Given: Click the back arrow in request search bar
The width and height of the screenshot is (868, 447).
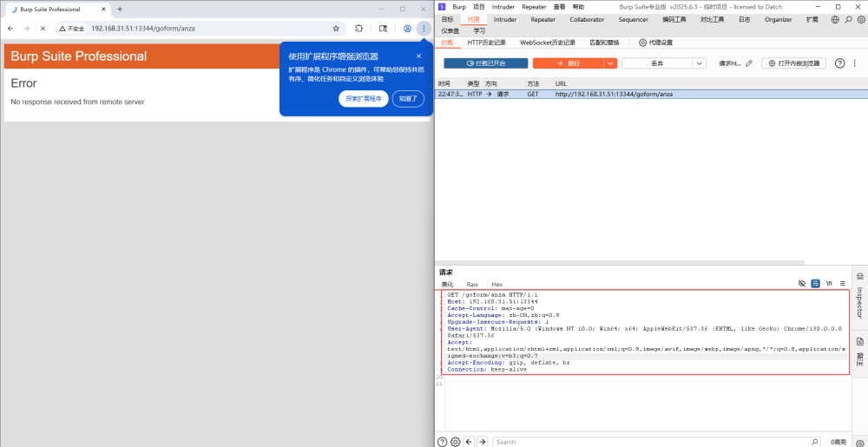Looking at the screenshot, I should click(x=470, y=441).
